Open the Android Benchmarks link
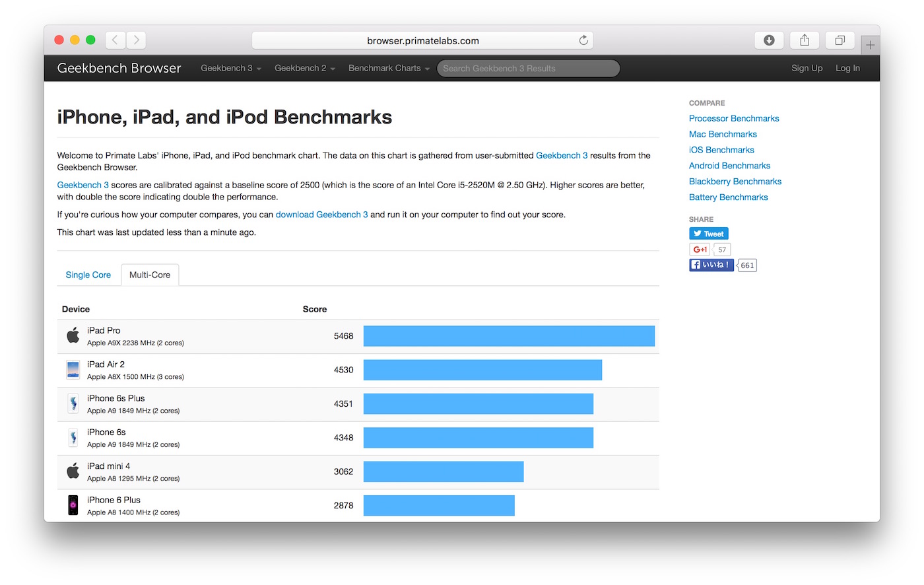 (729, 166)
